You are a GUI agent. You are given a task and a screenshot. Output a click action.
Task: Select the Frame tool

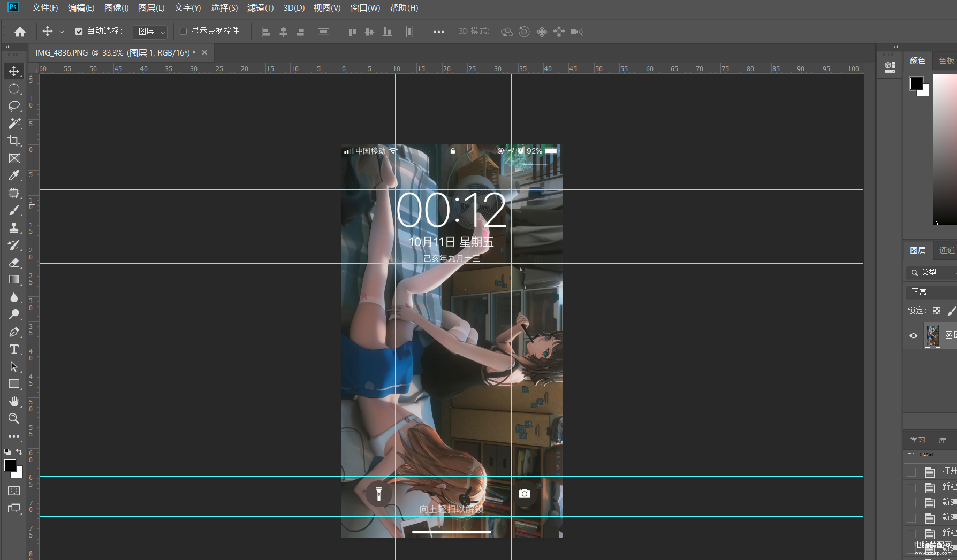[14, 158]
